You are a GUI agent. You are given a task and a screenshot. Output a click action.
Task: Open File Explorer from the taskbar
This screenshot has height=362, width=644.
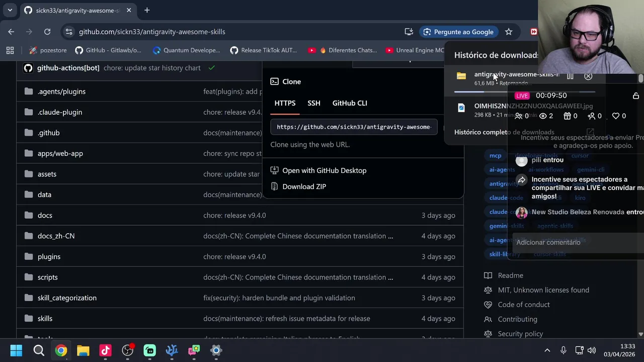83,350
